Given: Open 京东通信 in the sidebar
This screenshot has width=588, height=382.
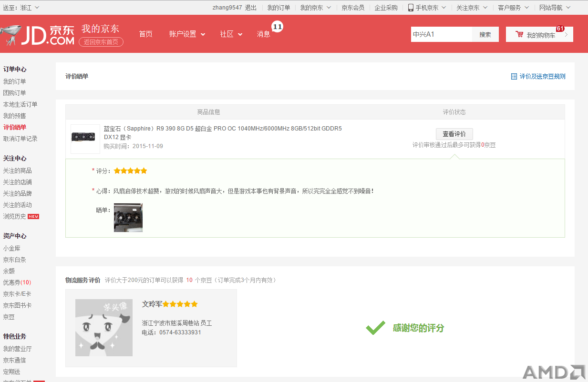Looking at the screenshot, I should pyautogui.click(x=14, y=360).
